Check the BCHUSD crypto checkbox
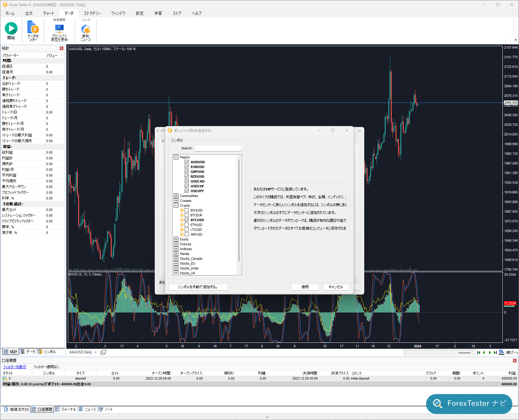The height and width of the screenshot is (420, 519). [187, 210]
